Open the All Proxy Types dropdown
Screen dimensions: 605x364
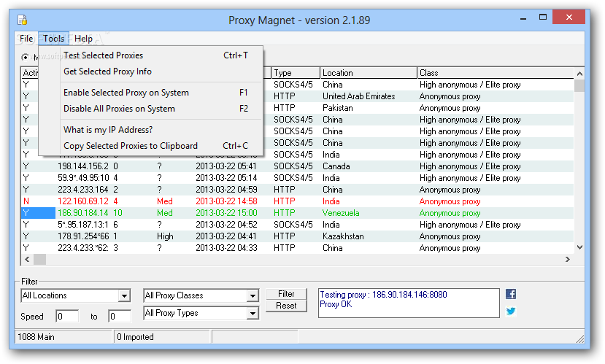click(x=253, y=313)
